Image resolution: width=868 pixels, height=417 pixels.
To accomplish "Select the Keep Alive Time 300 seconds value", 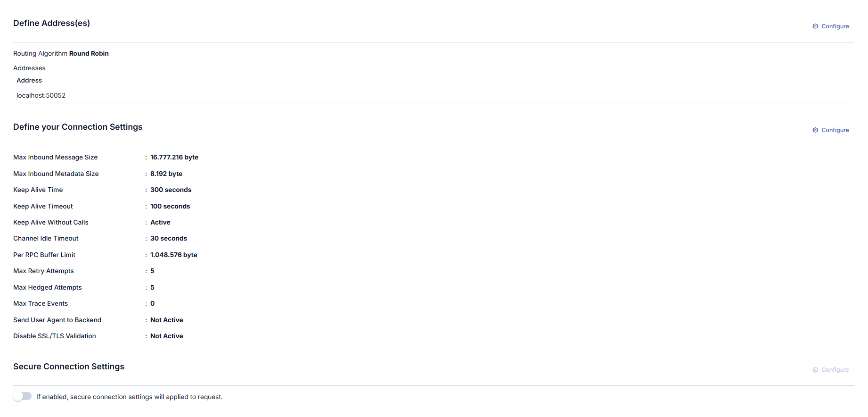I will tap(171, 190).
